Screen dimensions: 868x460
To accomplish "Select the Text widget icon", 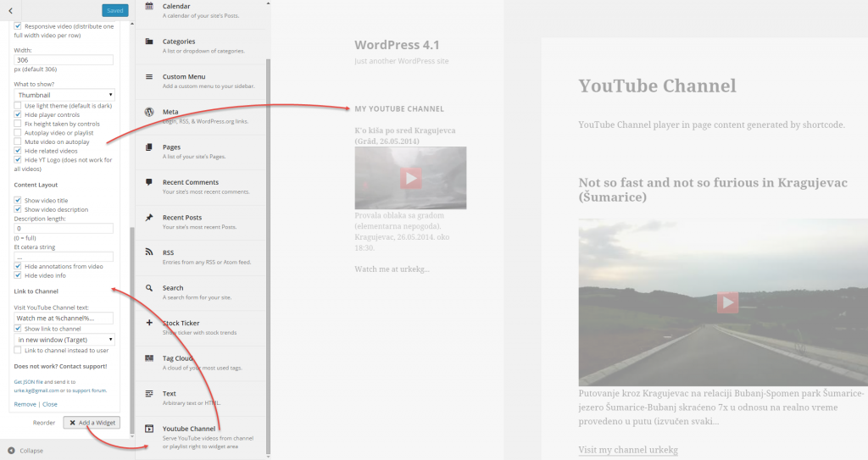I will [x=149, y=394].
